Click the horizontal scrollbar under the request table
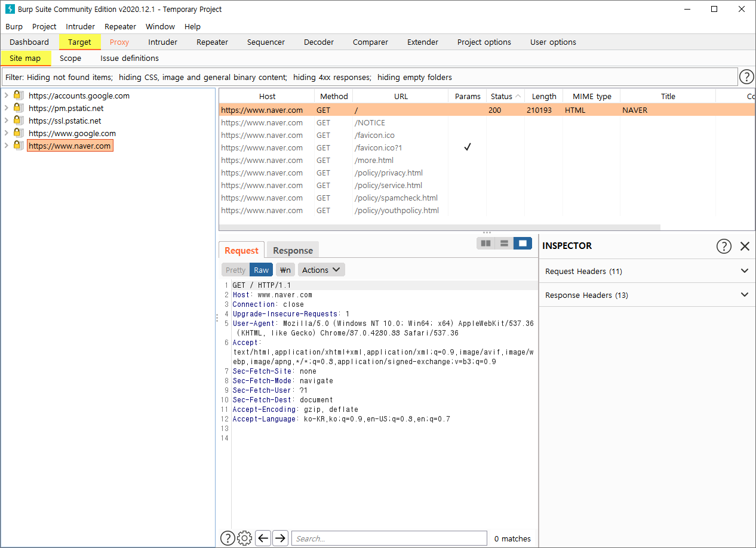The image size is (756, 548). pos(440,227)
